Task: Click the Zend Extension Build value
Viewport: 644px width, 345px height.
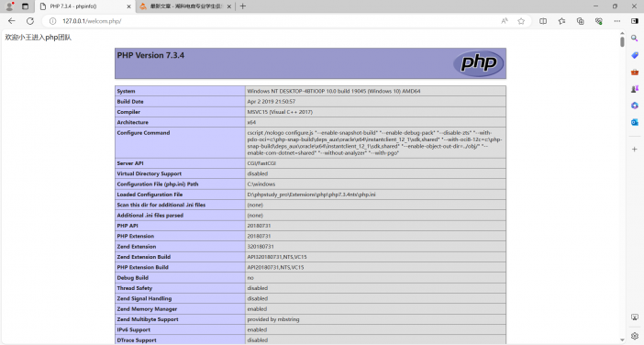Action: point(277,257)
